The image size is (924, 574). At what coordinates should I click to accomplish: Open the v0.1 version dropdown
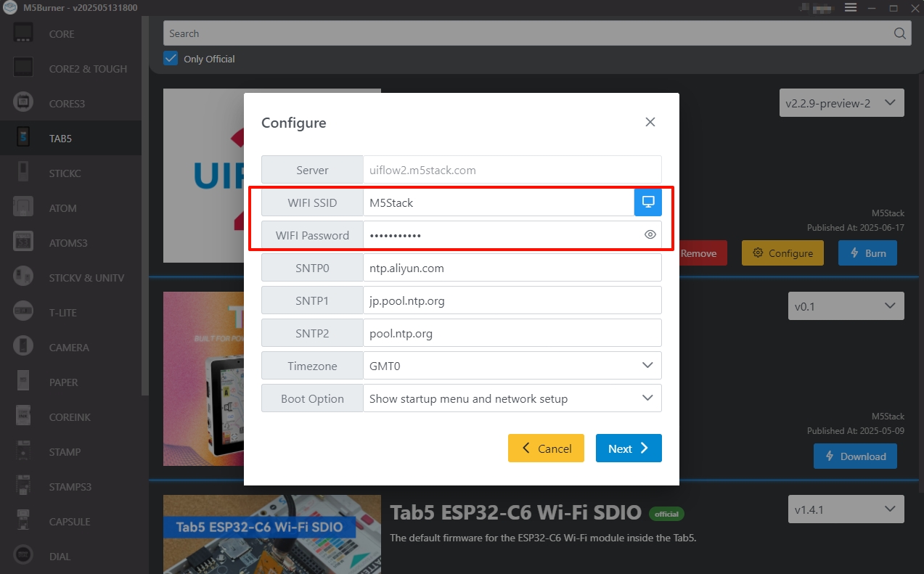tap(846, 306)
